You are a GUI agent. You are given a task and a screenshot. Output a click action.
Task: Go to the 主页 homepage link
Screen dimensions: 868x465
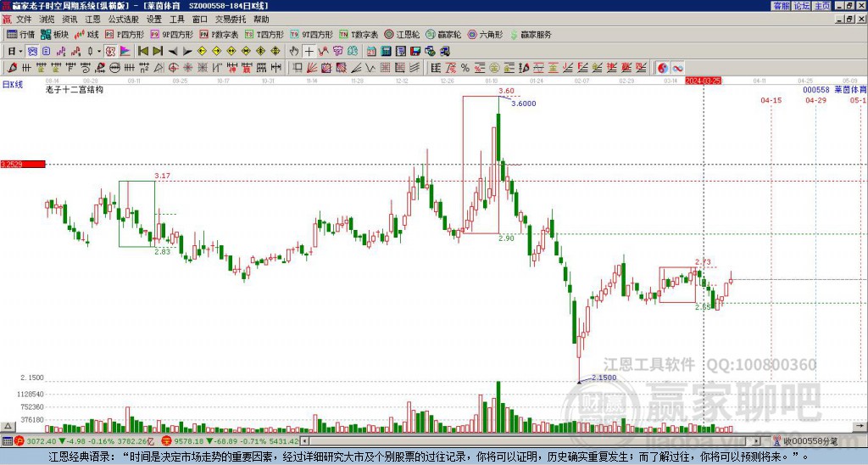coord(822,6)
